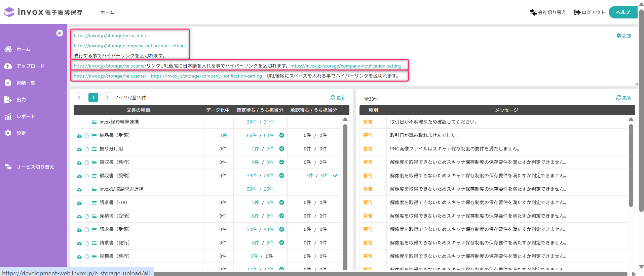The image size is (644, 276).
Task: Click the list icon for 請求書（EDI）
Action: coord(94,203)
